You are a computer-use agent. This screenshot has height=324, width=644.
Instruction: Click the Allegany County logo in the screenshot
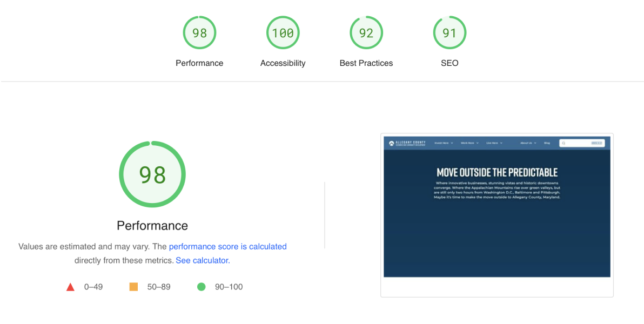407,143
